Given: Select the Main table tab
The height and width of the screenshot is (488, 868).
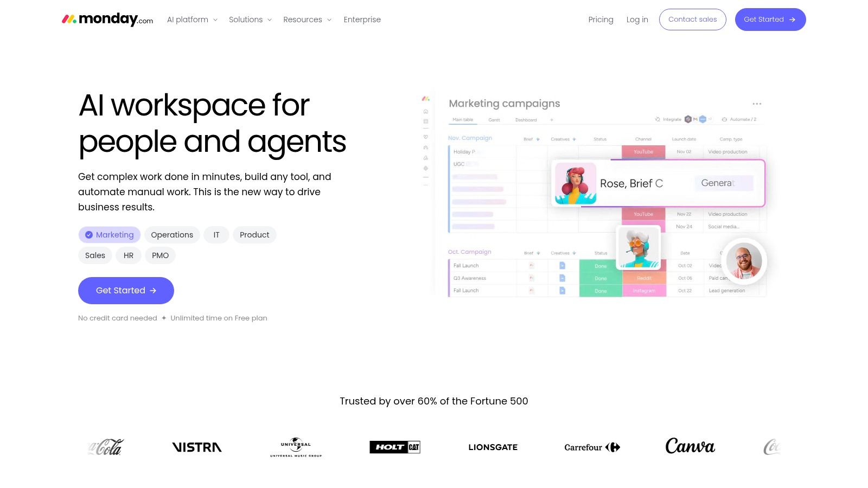Looking at the screenshot, I should point(463,120).
